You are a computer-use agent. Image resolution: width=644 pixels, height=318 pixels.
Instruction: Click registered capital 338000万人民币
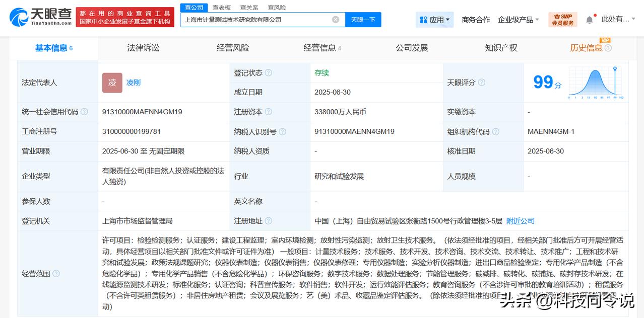click(340, 112)
